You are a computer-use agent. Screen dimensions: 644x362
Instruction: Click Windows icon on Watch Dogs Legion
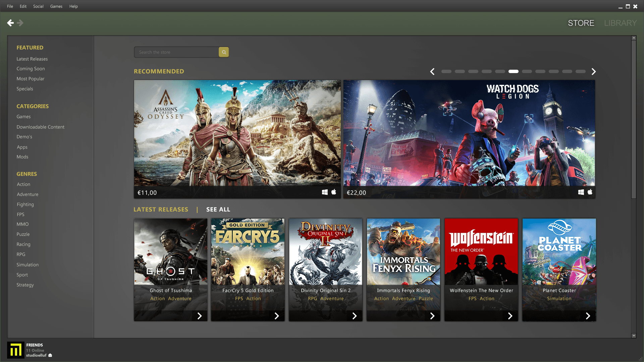point(581,192)
